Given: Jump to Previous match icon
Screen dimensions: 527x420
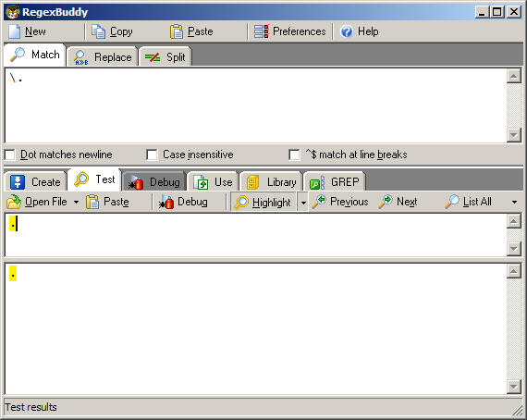Looking at the screenshot, I should tap(319, 202).
